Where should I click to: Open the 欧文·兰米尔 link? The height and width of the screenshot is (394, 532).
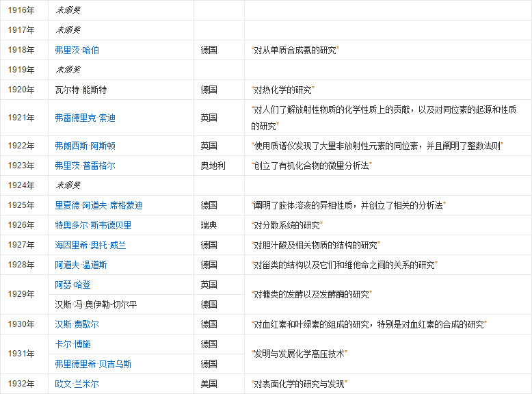77,384
